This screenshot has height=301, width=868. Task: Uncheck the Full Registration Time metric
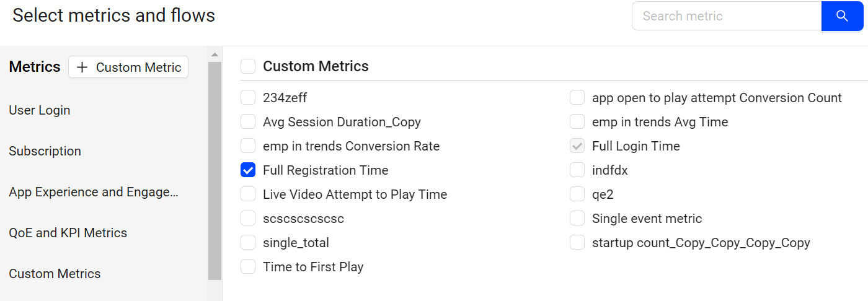[x=248, y=170]
